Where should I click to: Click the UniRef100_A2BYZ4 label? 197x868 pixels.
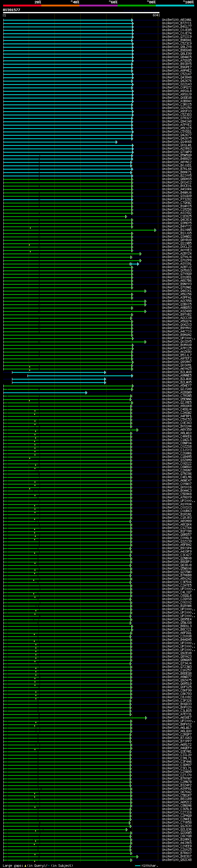(x=177, y=253)
